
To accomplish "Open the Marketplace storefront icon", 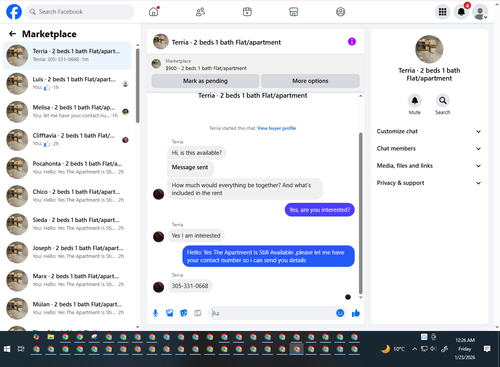I will 294,12.
